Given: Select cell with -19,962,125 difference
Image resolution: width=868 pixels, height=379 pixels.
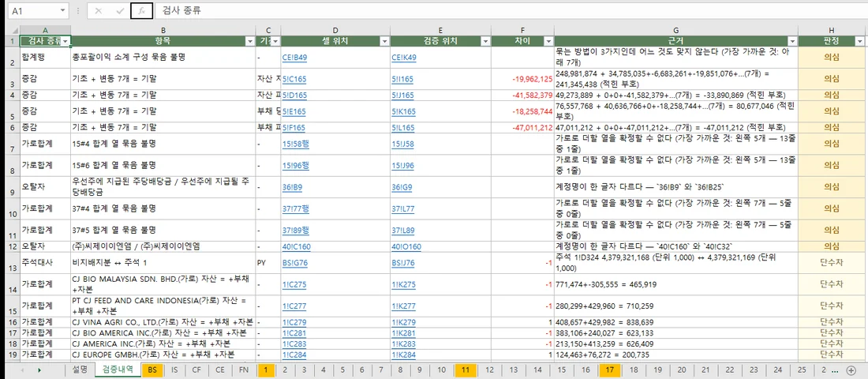Looking at the screenshot, I should click(x=522, y=79).
